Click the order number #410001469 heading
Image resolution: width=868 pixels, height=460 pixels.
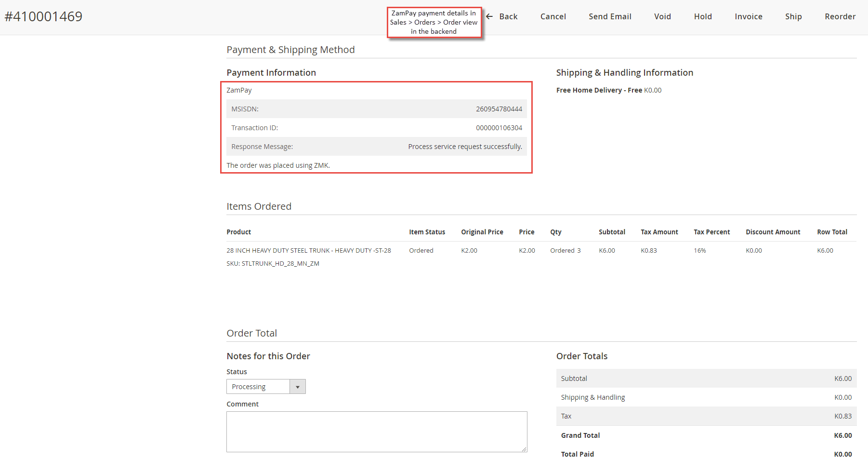pyautogui.click(x=43, y=16)
